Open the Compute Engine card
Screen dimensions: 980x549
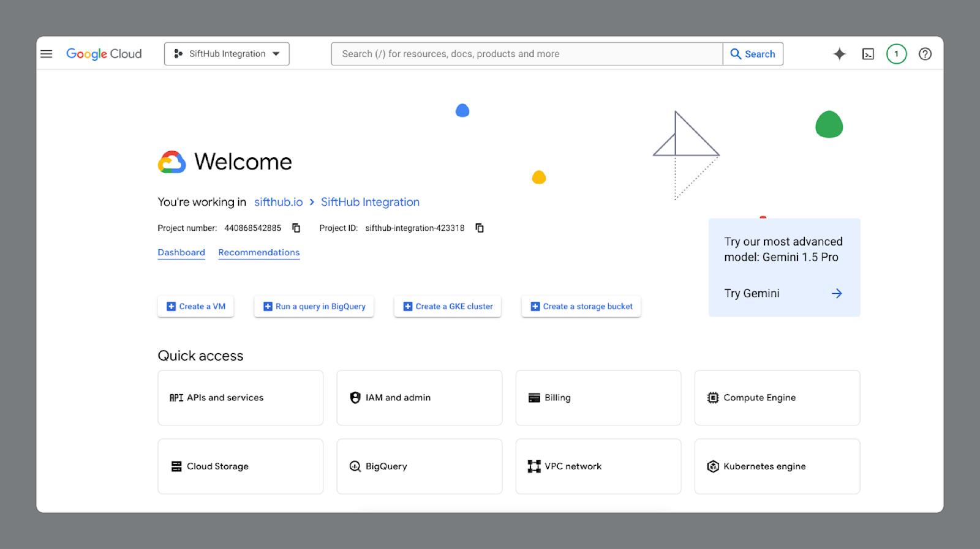(x=777, y=398)
